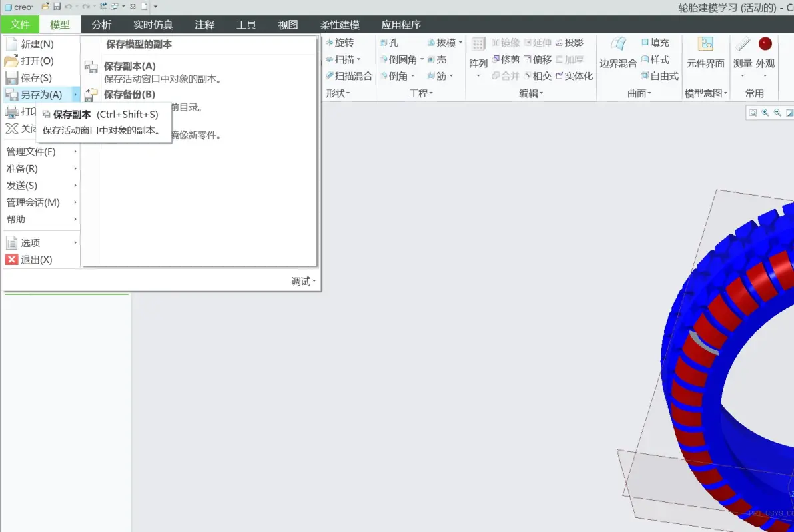794x532 pixels.
Task: Select the Boundary Blend (边界混合) tool
Action: click(617, 53)
